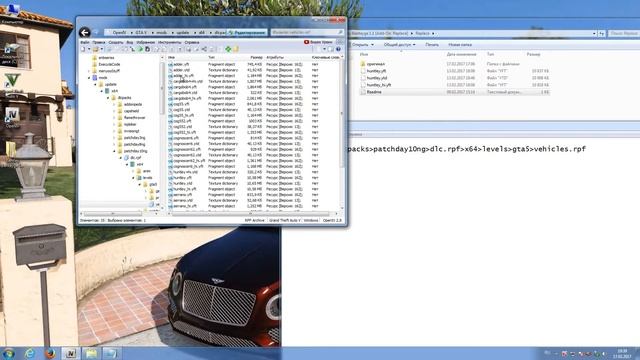Click the green plus add icon in OpenIV toolbar
Viewport: 640px width, 360px height.
point(228,49)
